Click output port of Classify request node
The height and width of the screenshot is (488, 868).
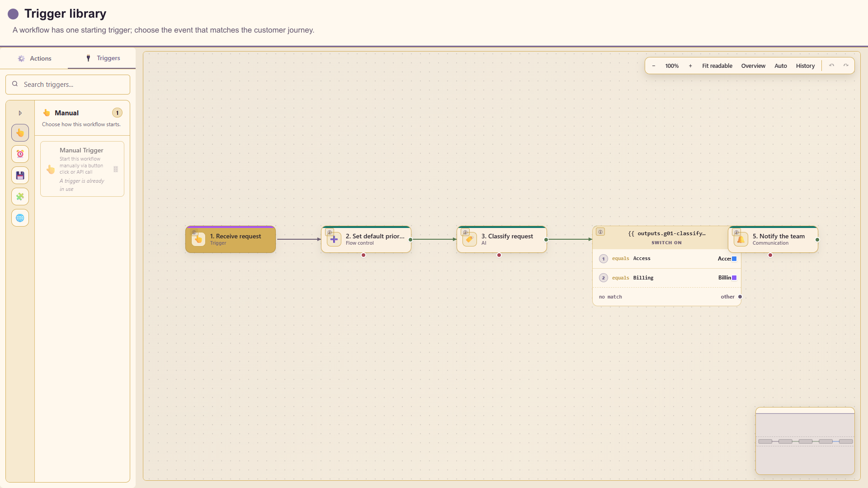pyautogui.click(x=546, y=240)
